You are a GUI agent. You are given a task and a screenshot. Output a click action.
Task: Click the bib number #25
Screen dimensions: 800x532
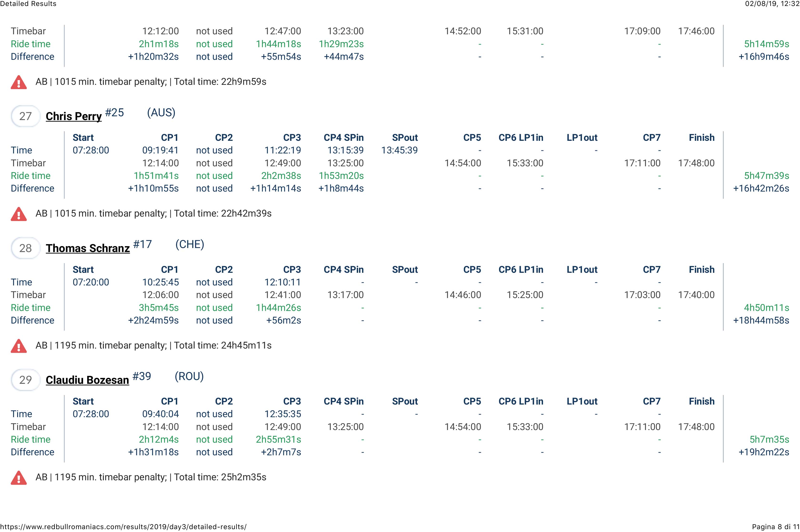pos(114,113)
